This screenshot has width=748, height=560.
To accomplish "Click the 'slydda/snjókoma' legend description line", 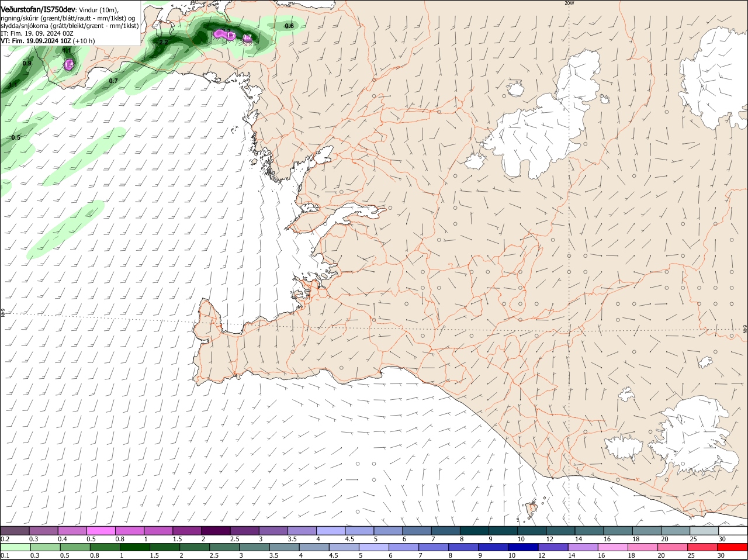I will click(70, 26).
